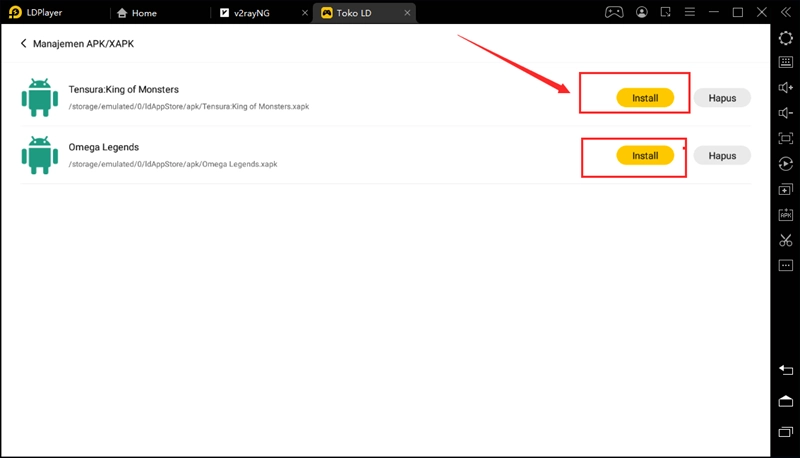The width and height of the screenshot is (800, 458).
Task: Open gamepad settings in title bar
Action: 614,12
